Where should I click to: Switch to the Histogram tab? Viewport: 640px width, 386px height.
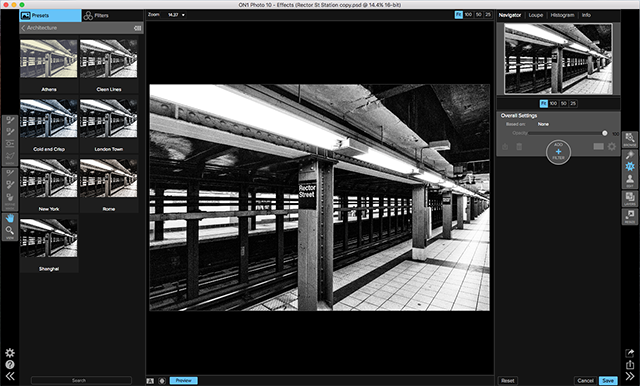[562, 15]
